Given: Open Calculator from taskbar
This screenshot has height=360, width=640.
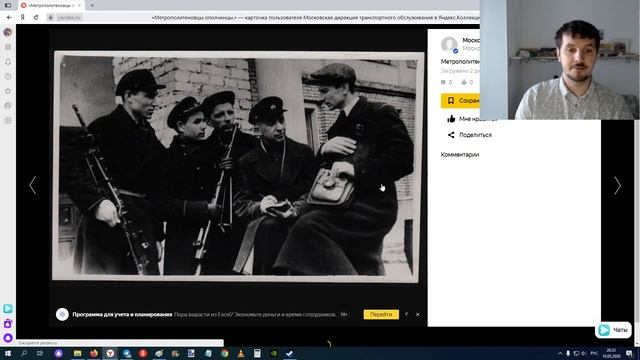Looking at the screenshot, I should (x=257, y=353).
